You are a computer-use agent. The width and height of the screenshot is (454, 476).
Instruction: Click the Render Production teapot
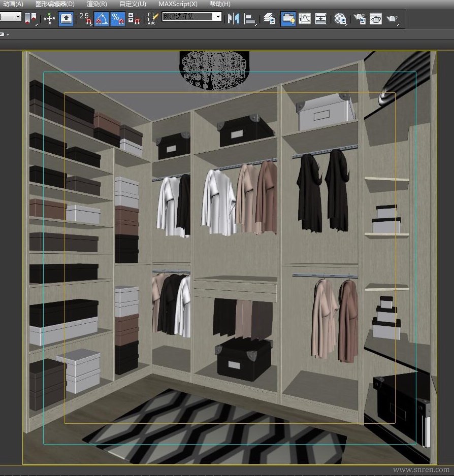click(392, 19)
